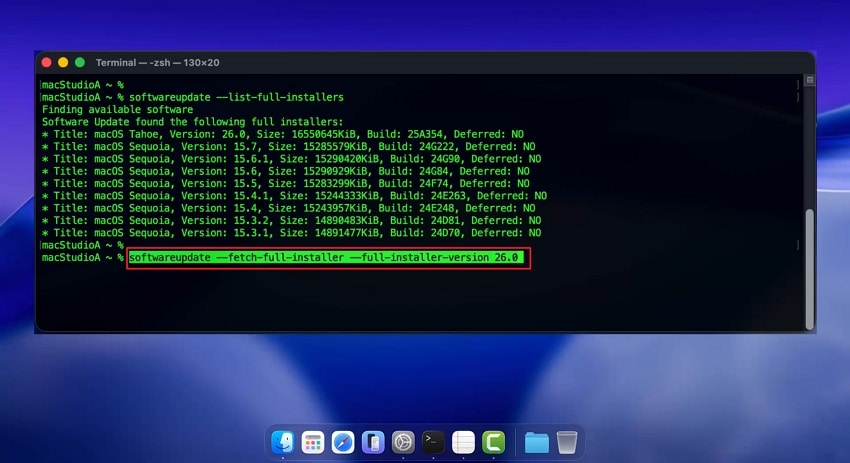850x463 pixels.
Task: Click the Sequoia Version 15.4.1 row
Action: tap(294, 196)
